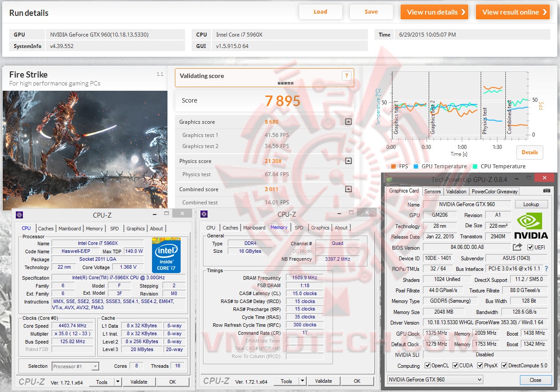
Task: Click the blue GPU Temperature legend swatch
Action: coord(416,166)
